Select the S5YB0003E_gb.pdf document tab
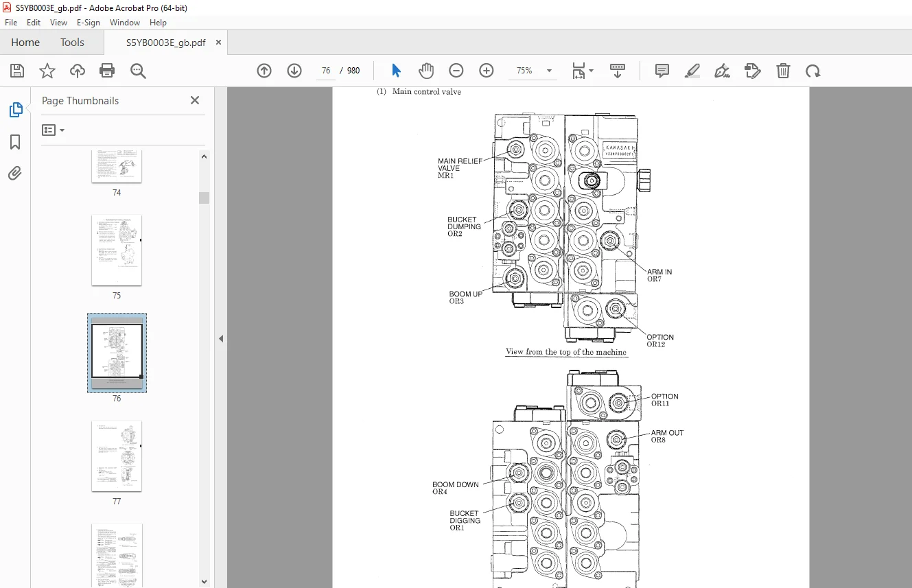The image size is (912, 588). (x=165, y=43)
